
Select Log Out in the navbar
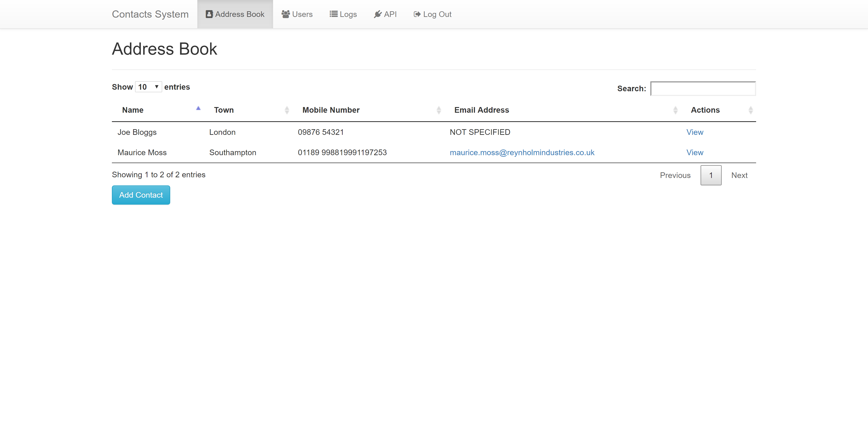pyautogui.click(x=433, y=14)
